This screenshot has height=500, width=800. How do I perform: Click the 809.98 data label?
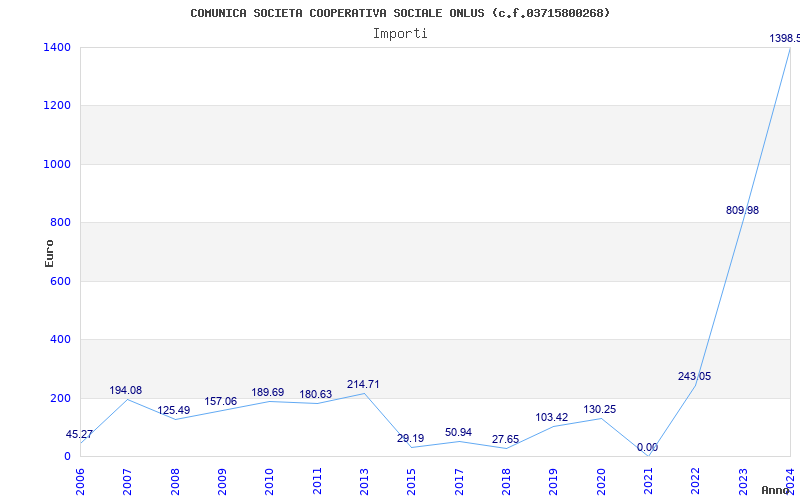(x=742, y=210)
